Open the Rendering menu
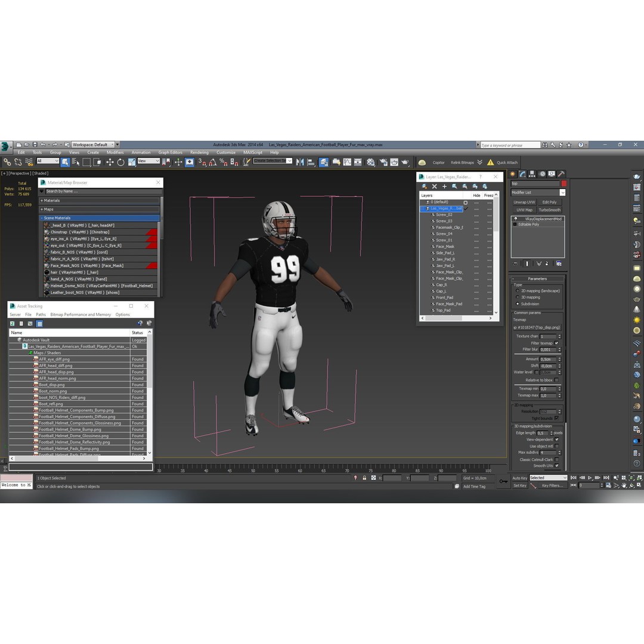Screen dimensions: 644x644 coord(199,153)
